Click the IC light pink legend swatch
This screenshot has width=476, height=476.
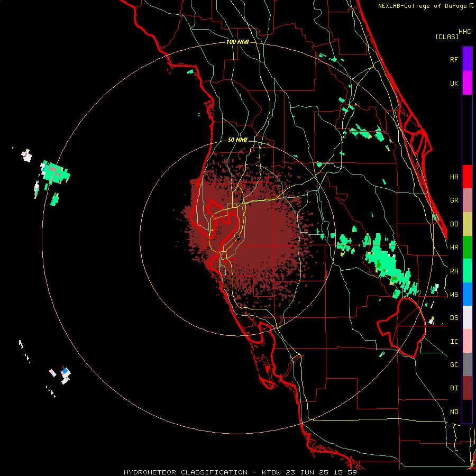click(x=467, y=341)
